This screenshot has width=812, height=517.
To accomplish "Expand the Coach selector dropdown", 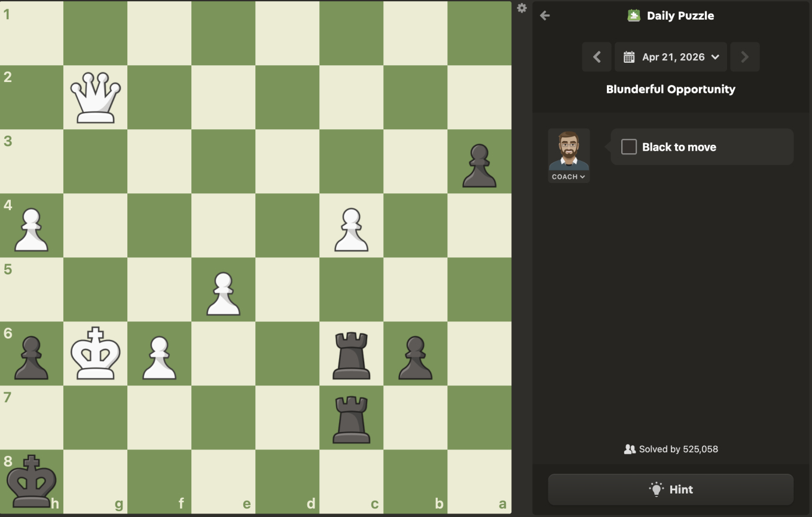I will point(569,177).
